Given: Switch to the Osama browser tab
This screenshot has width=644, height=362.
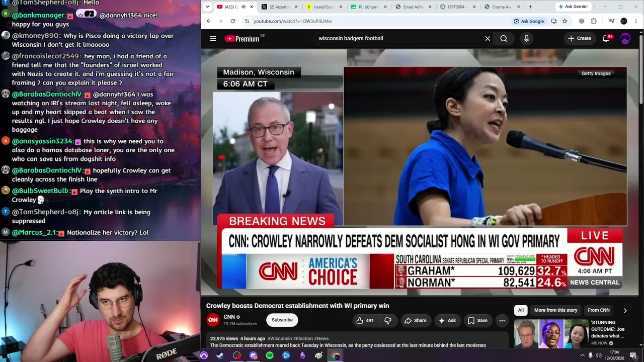Looking at the screenshot, I should point(501,7).
